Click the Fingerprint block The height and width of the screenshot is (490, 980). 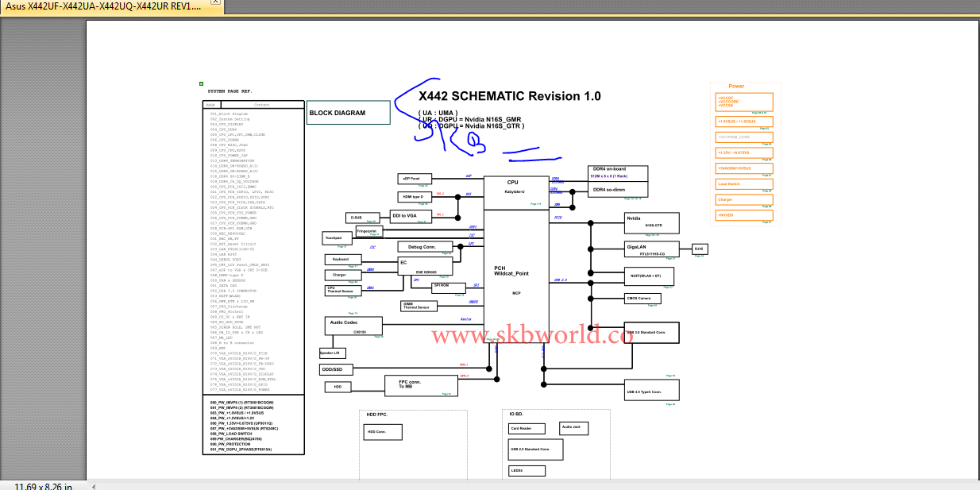click(368, 231)
